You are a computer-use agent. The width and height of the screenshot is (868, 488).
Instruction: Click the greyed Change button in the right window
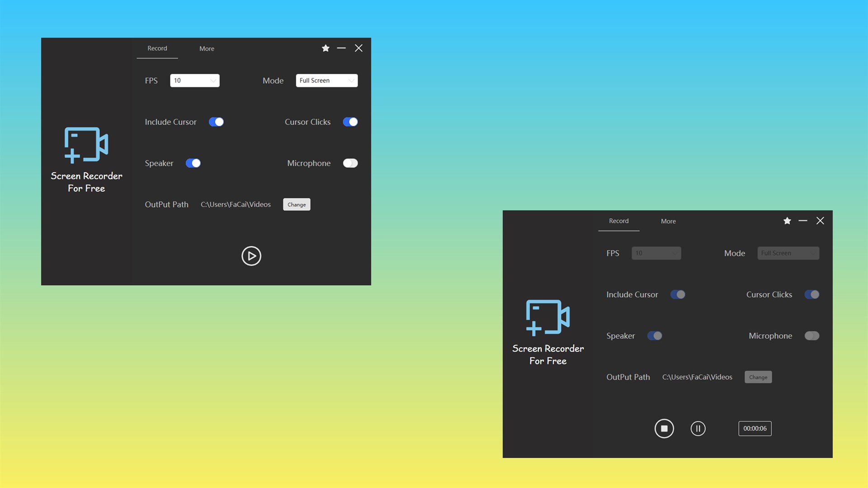[x=758, y=377]
